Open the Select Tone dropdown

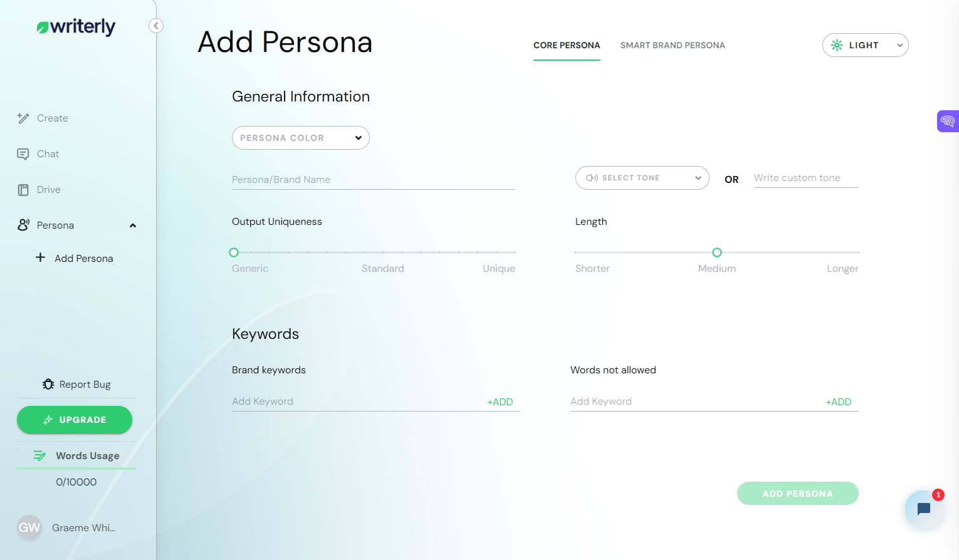[x=642, y=178]
